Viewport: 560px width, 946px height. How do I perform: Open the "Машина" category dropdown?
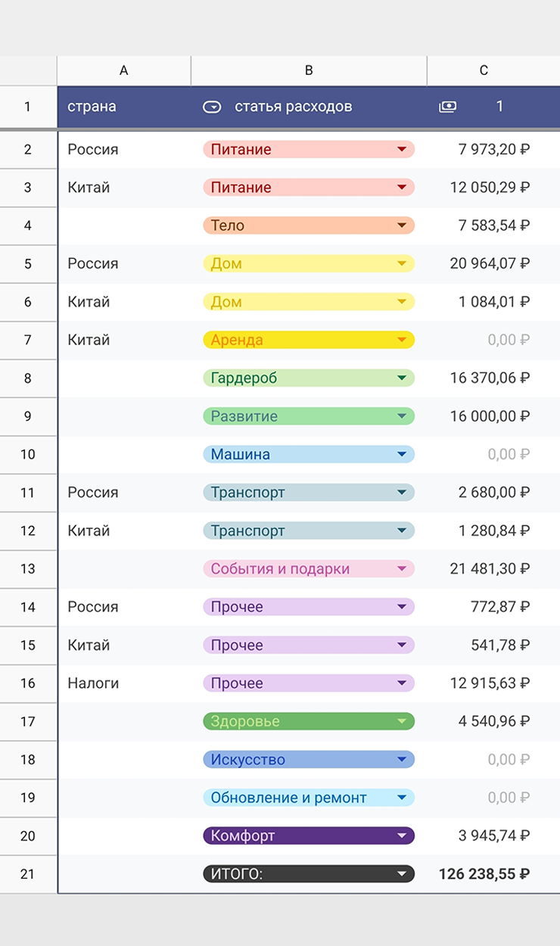click(402, 454)
